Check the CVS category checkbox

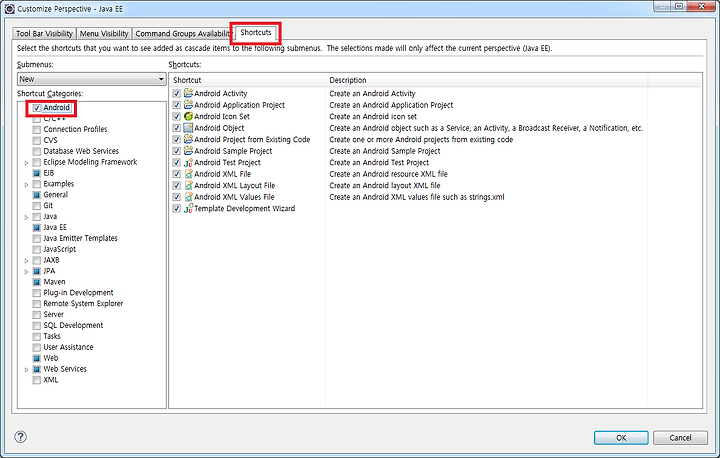point(37,141)
